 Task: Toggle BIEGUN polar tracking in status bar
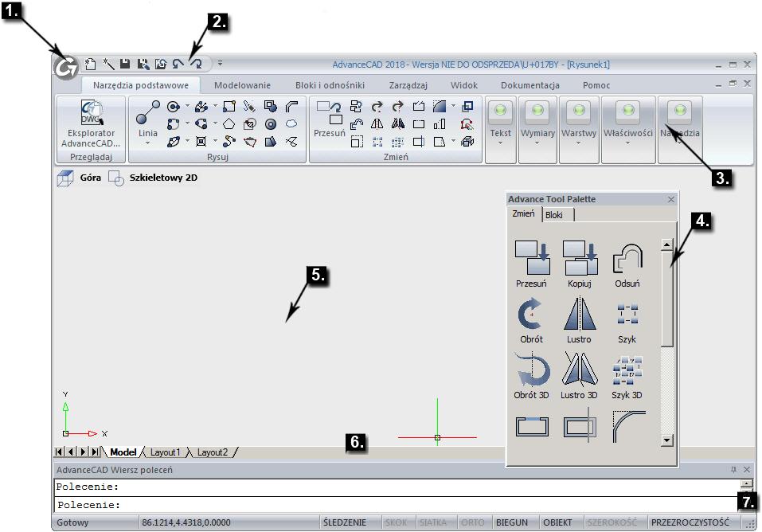pos(512,522)
